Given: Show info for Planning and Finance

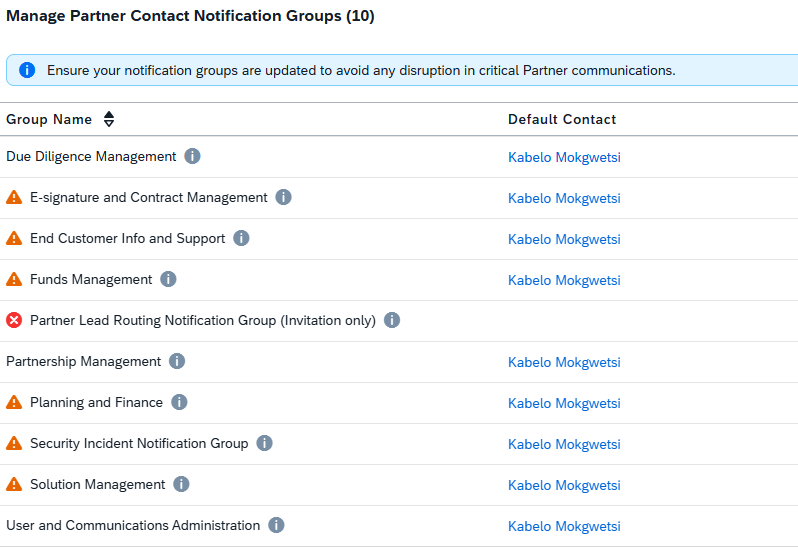Looking at the screenshot, I should (179, 402).
